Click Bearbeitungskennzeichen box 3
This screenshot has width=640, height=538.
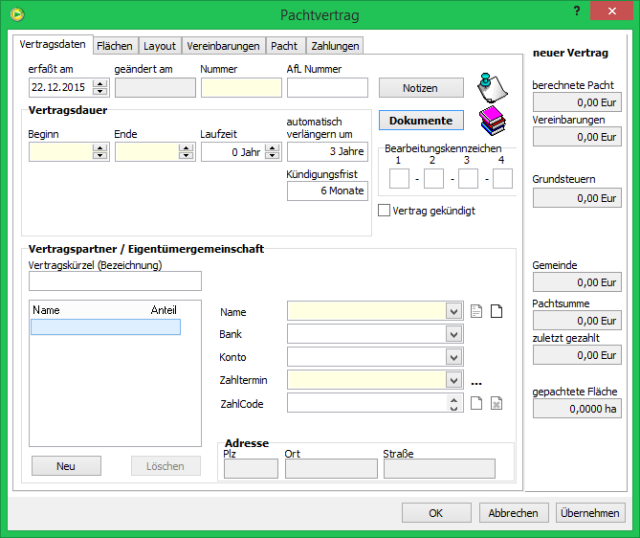(468, 179)
